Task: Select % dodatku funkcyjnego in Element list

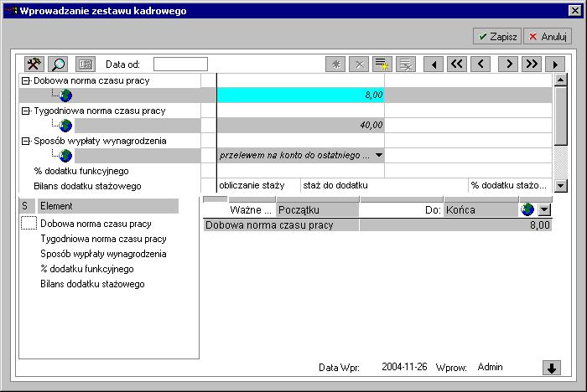Action: click(x=87, y=269)
